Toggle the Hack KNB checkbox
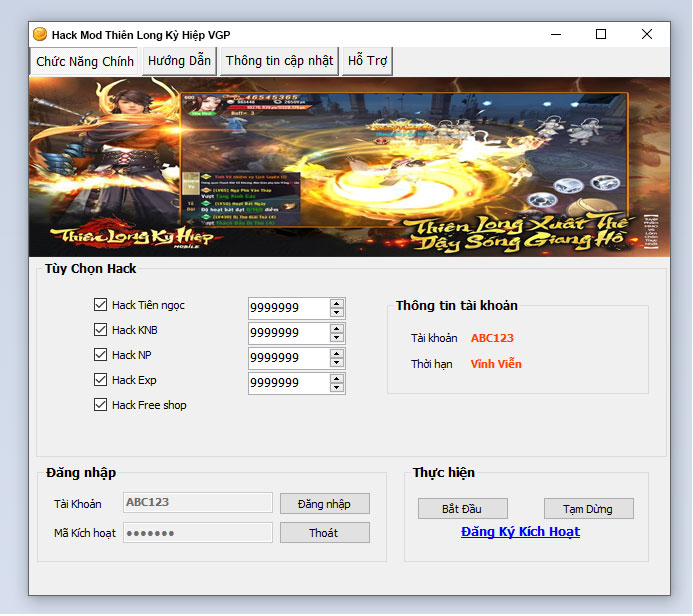 tap(100, 330)
